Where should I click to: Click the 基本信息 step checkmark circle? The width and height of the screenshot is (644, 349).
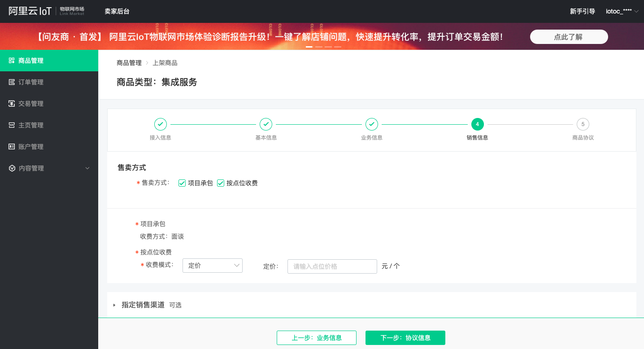(266, 124)
